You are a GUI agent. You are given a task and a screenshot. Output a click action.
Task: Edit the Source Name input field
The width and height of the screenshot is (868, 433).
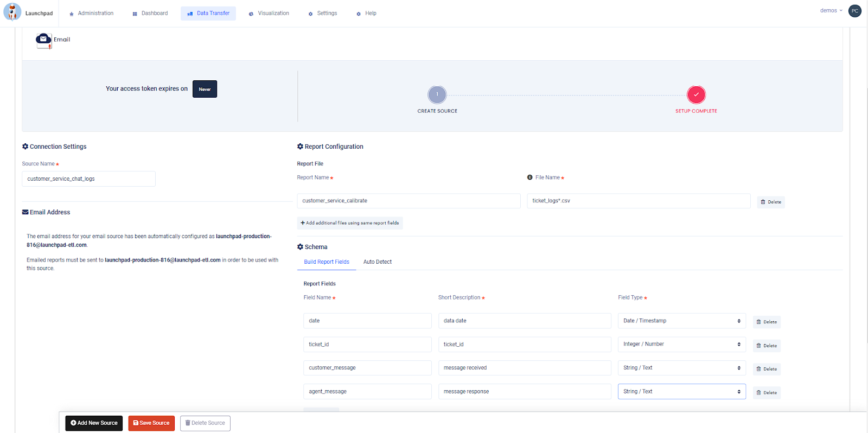pyautogui.click(x=88, y=179)
